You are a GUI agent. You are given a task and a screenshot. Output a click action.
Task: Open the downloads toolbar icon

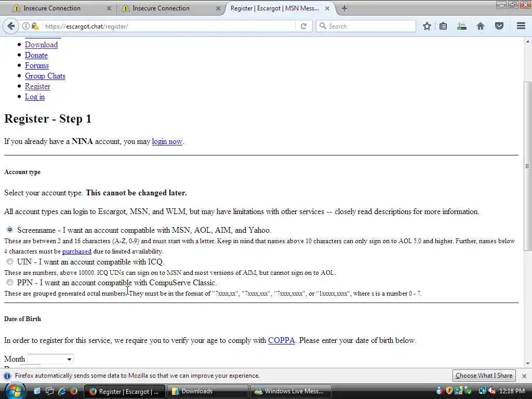tap(461, 26)
